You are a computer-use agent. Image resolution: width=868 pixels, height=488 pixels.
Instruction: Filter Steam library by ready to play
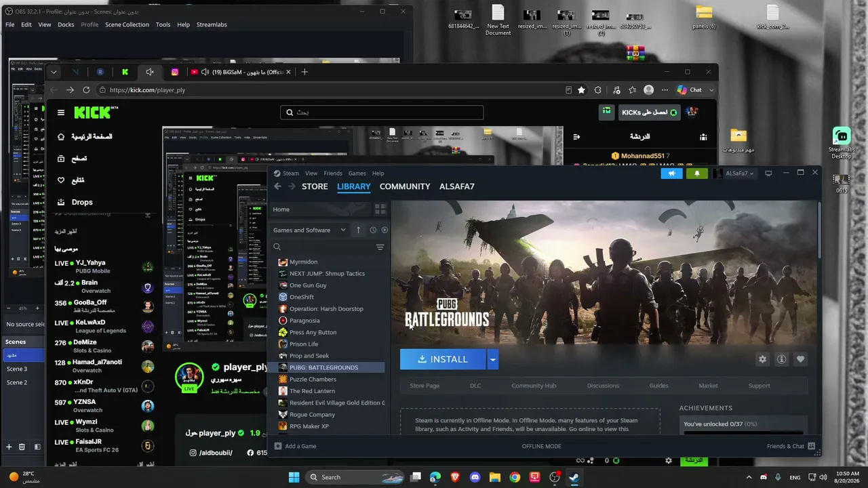[x=384, y=230]
